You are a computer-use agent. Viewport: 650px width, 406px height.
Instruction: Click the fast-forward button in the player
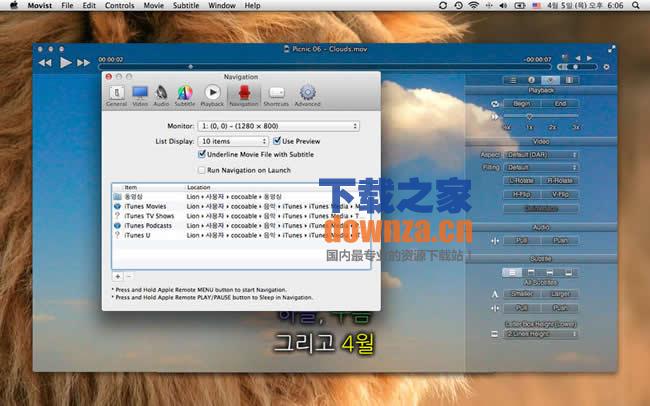point(83,63)
